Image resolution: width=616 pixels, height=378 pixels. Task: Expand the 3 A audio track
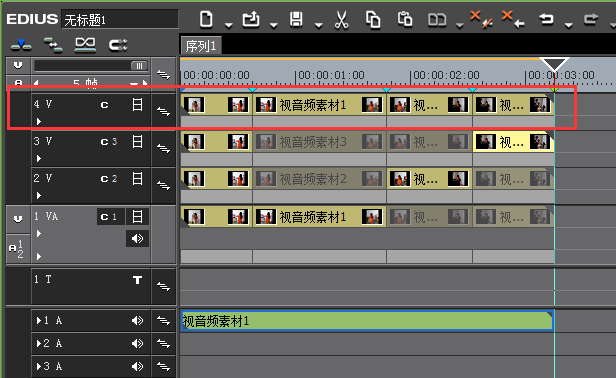coord(39,367)
